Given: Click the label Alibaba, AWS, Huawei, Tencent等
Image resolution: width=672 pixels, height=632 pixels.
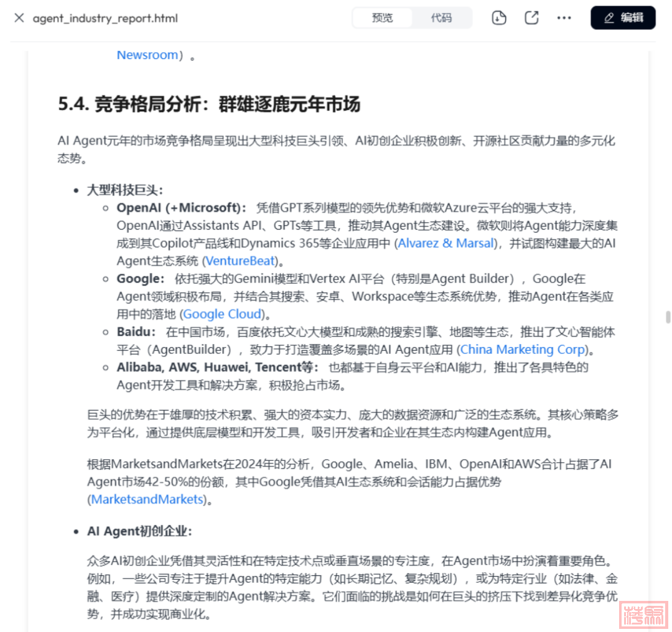Looking at the screenshot, I should click(218, 367).
